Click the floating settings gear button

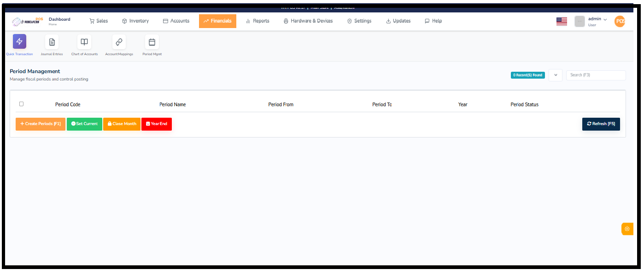(627, 229)
